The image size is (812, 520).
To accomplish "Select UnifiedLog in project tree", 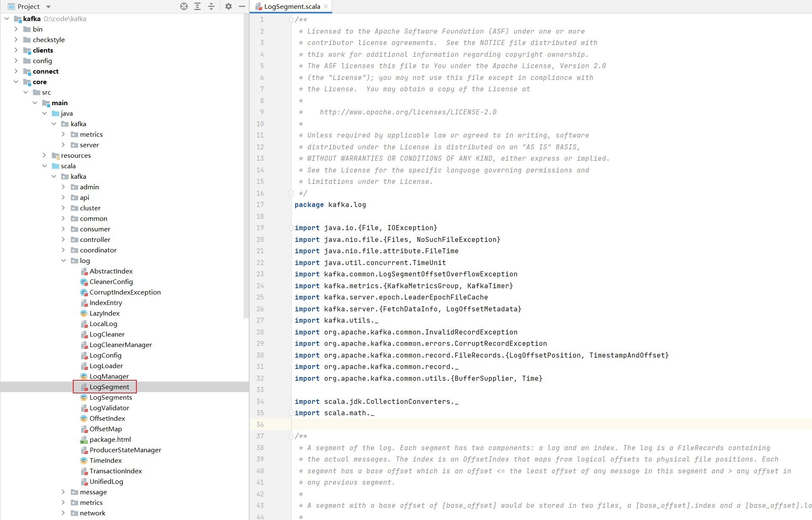I will click(x=106, y=481).
